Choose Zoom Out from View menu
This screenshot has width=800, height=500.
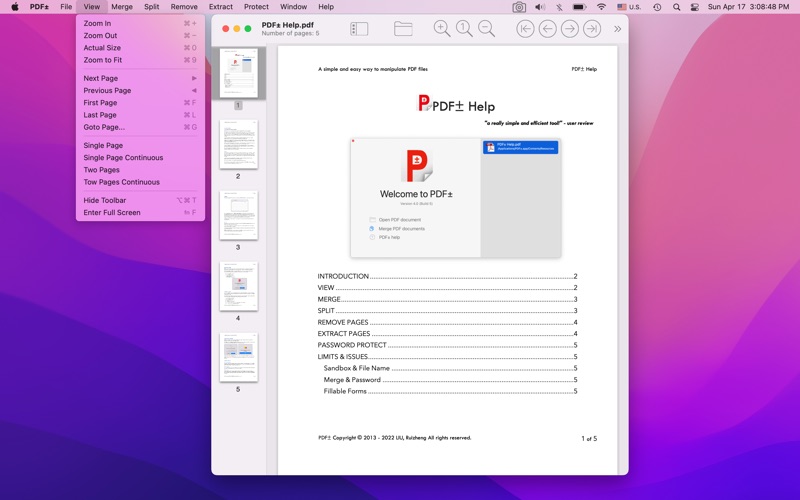tap(140, 36)
